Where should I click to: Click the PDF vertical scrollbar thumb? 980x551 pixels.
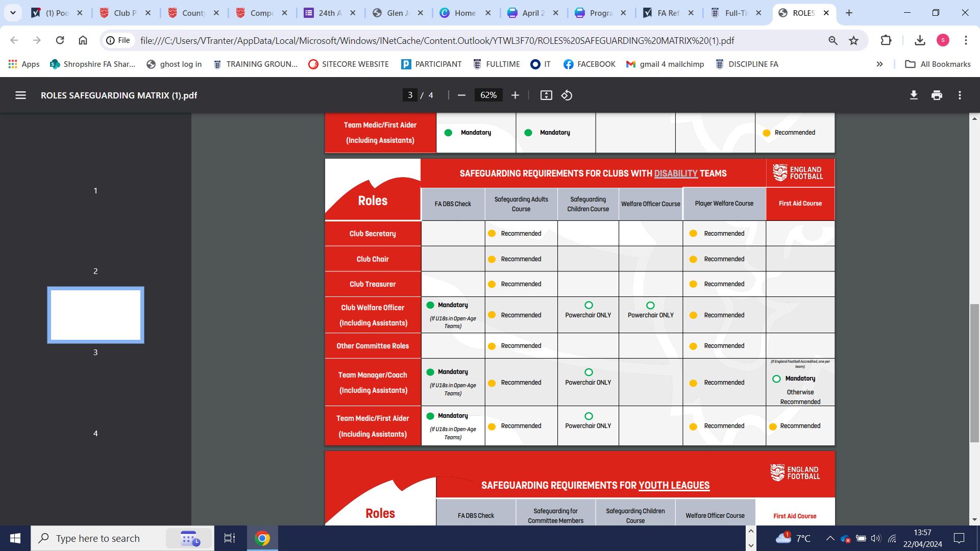(974, 372)
